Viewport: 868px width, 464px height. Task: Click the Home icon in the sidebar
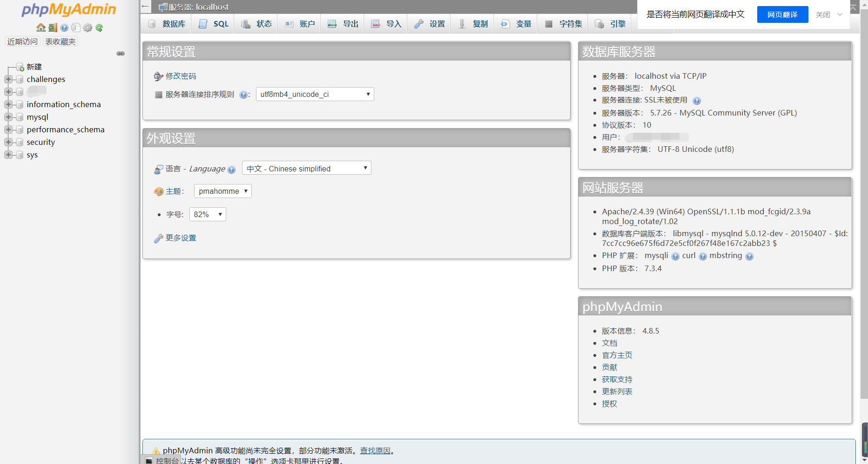[41, 28]
